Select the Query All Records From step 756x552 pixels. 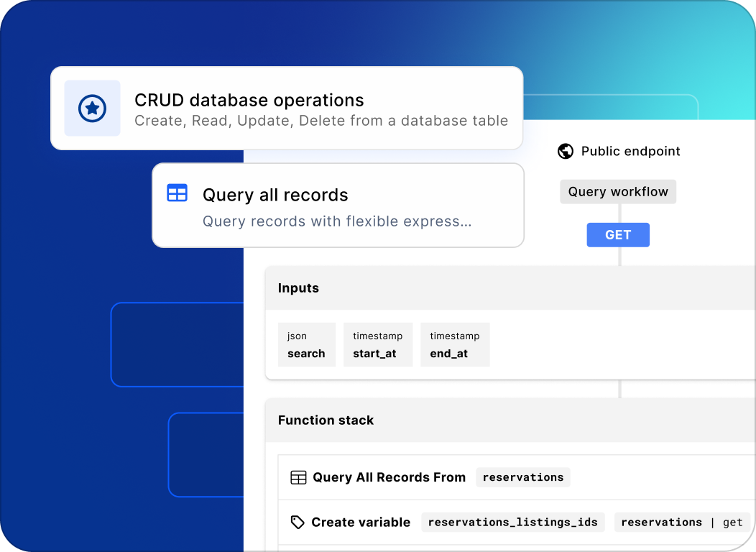pyautogui.click(x=389, y=477)
